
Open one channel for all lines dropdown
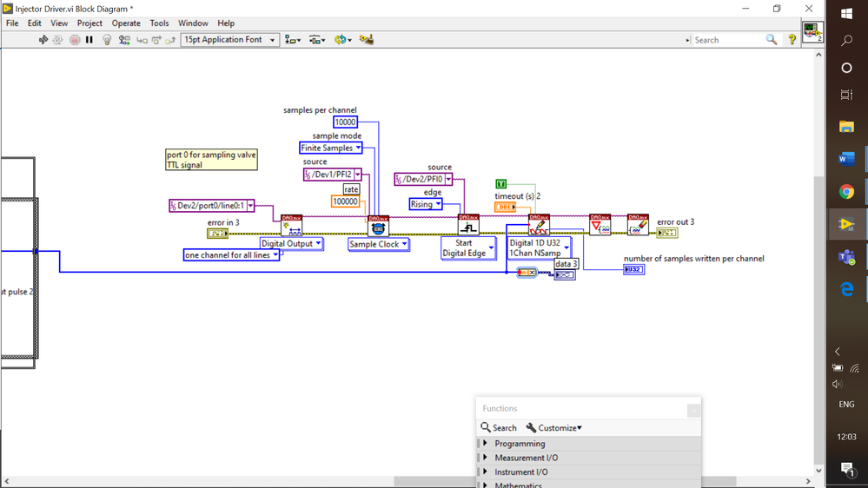pos(231,255)
